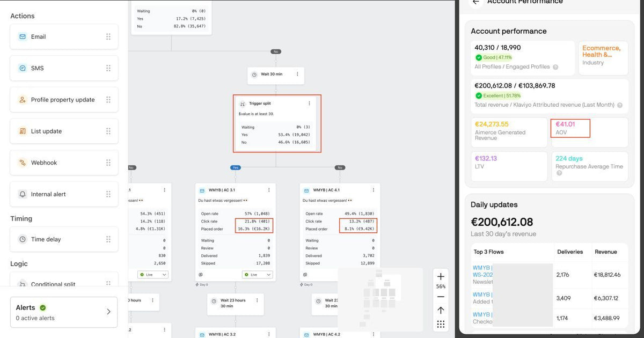Expand the Alerts panel chevron
This screenshot has height=338, width=644.
click(108, 312)
